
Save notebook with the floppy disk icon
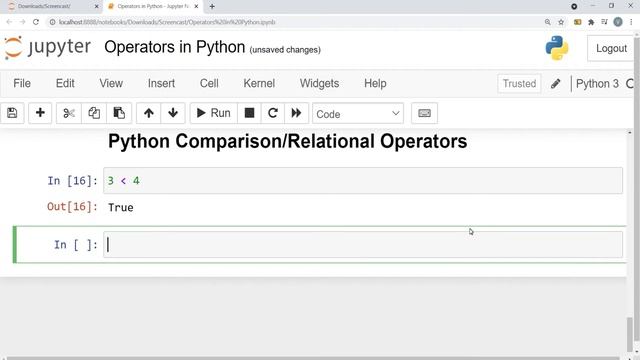[12, 113]
